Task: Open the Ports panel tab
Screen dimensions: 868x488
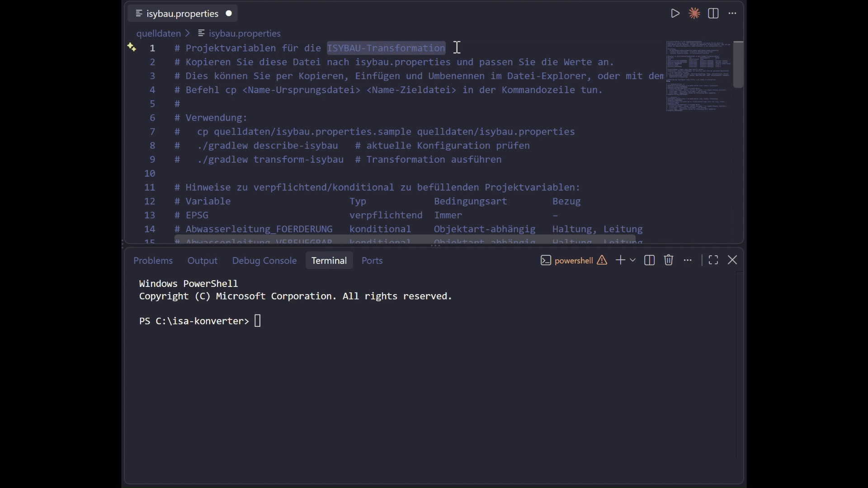Action: pyautogui.click(x=372, y=261)
